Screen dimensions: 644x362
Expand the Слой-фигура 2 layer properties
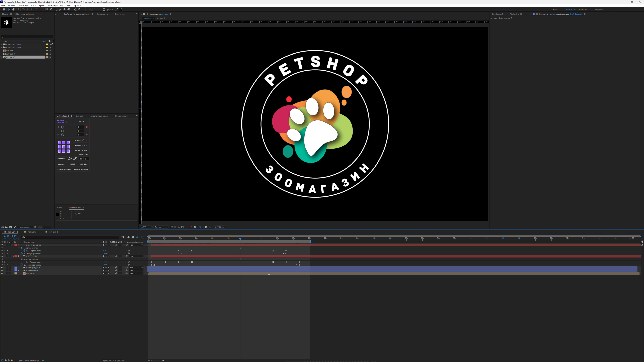13,268
